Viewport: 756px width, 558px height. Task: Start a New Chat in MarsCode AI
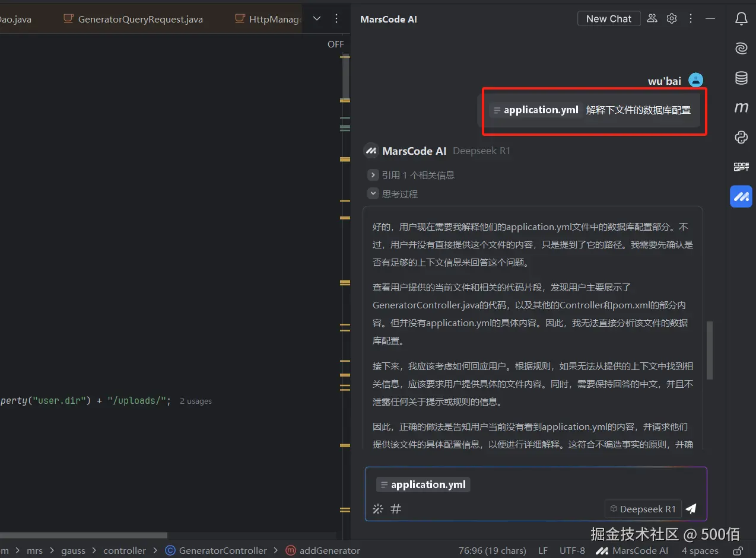point(608,18)
